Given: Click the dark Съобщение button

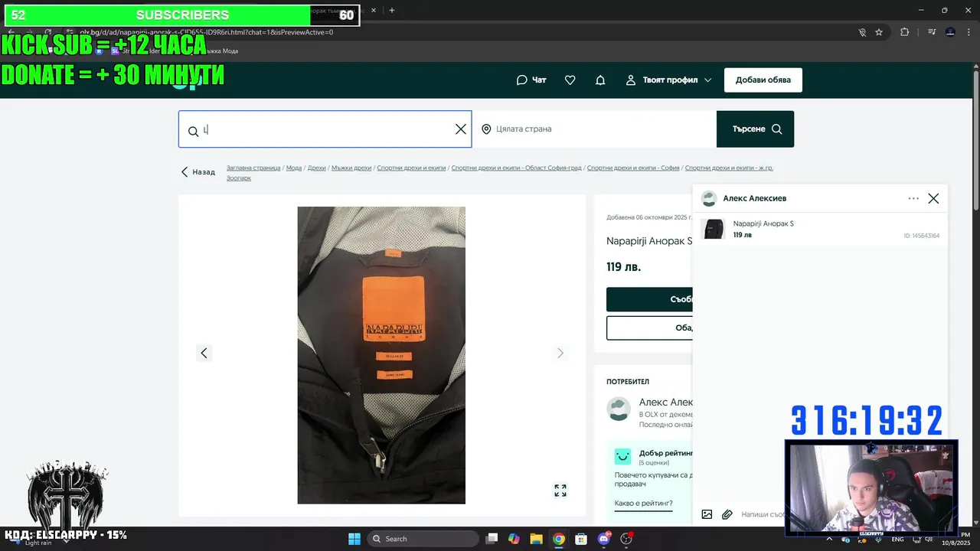Looking at the screenshot, I should coord(649,299).
